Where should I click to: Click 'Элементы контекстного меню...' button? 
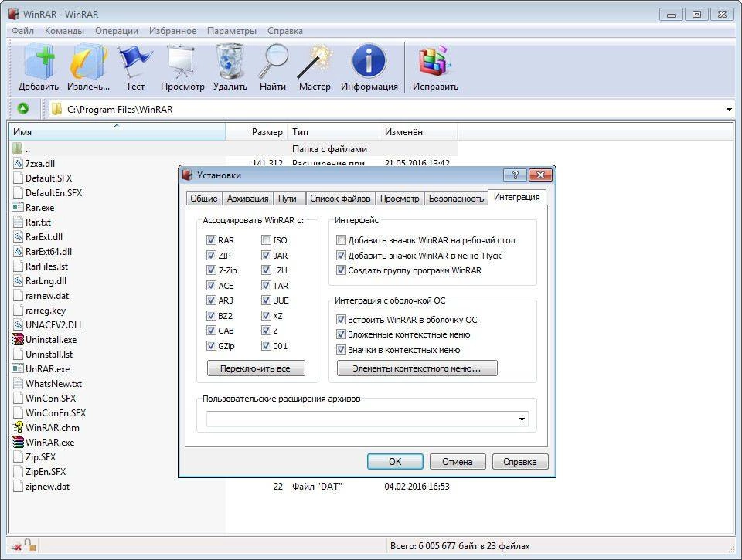tap(417, 368)
